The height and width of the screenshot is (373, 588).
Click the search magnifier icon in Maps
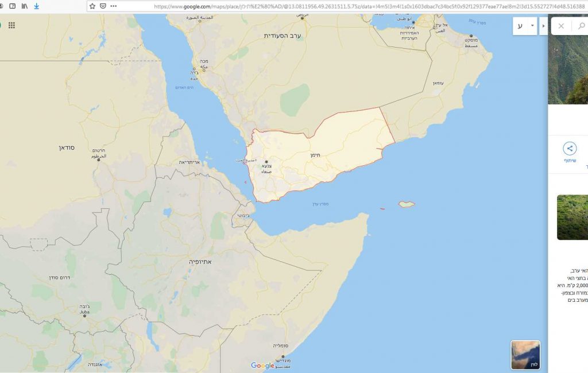(x=581, y=26)
